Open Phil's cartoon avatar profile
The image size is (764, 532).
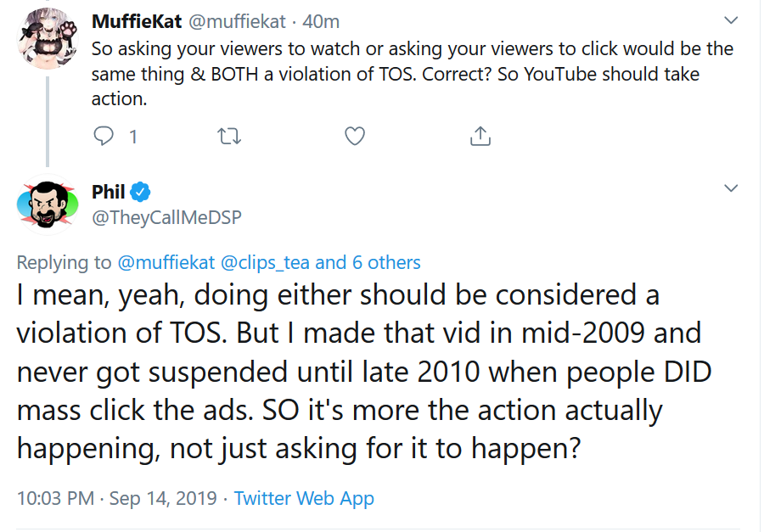48,204
